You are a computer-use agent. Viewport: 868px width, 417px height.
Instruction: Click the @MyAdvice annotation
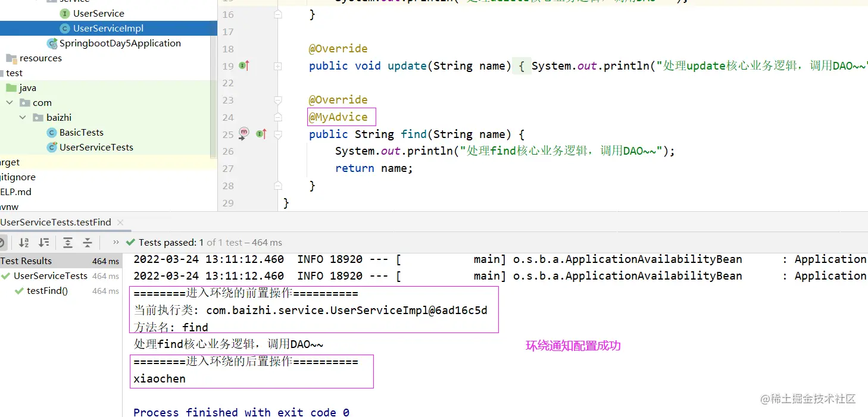(x=338, y=117)
